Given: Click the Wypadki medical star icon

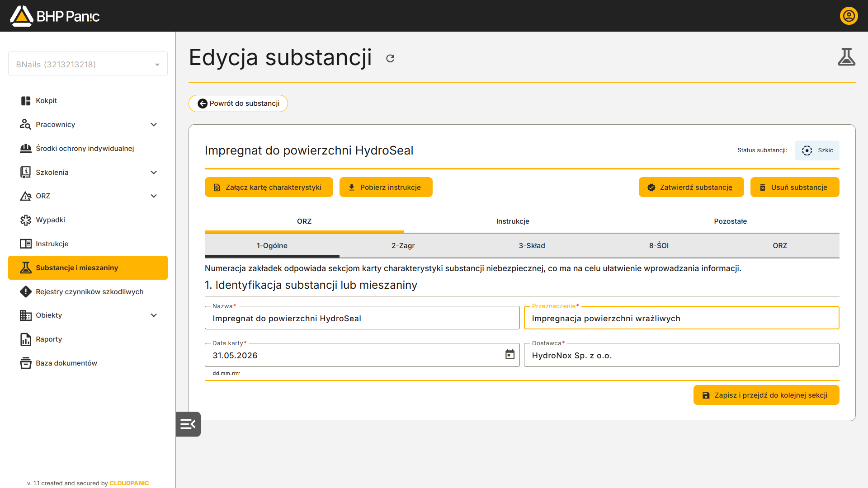Looking at the screenshot, I should 26,220.
